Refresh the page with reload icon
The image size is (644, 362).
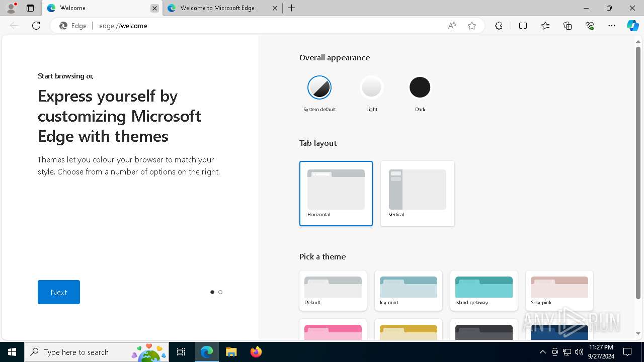36,26
